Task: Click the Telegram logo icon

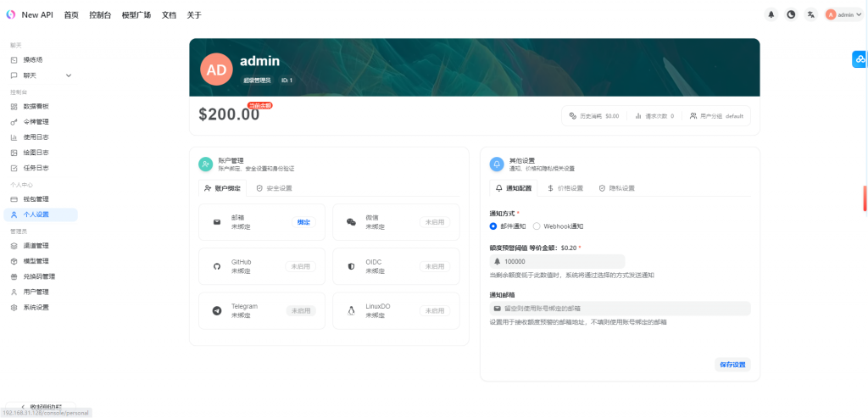Action: click(217, 310)
